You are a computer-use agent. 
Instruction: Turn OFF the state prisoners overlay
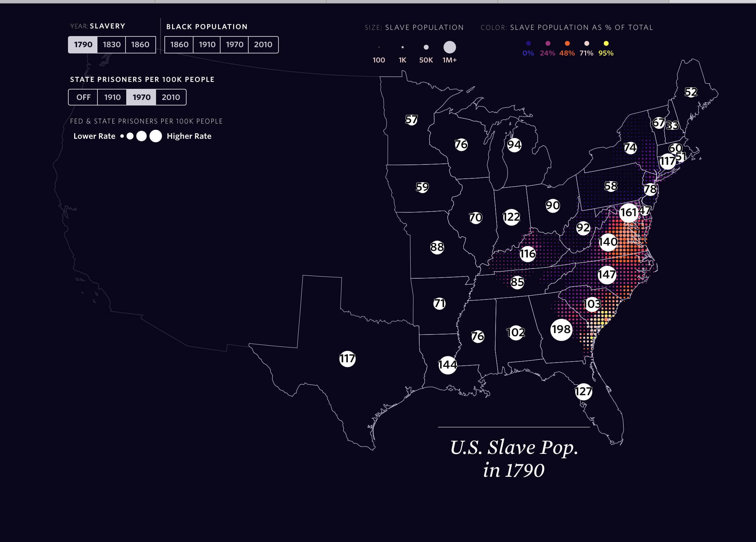tap(83, 97)
